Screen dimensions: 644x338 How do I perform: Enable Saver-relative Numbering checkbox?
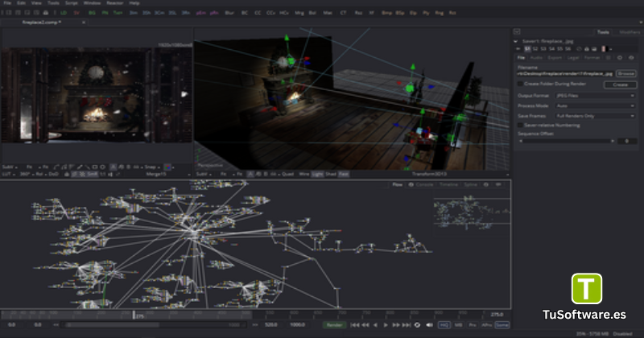pyautogui.click(x=520, y=125)
